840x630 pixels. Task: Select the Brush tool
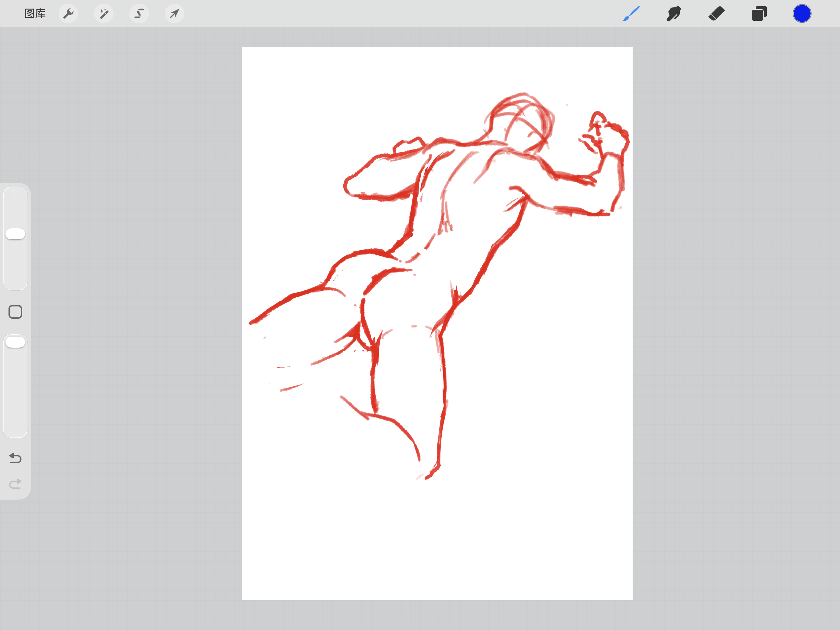click(x=631, y=14)
